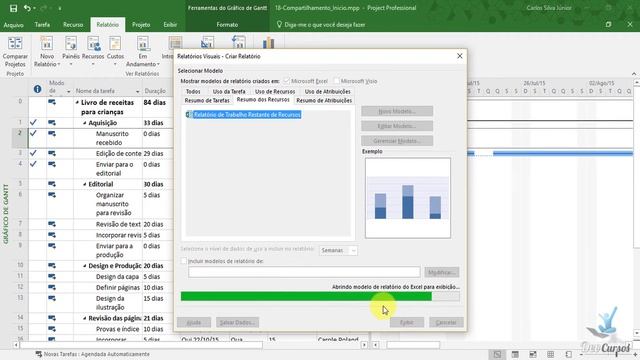Open the Semanas data level dropdown
The width and height of the screenshot is (640, 360).
[x=338, y=250]
